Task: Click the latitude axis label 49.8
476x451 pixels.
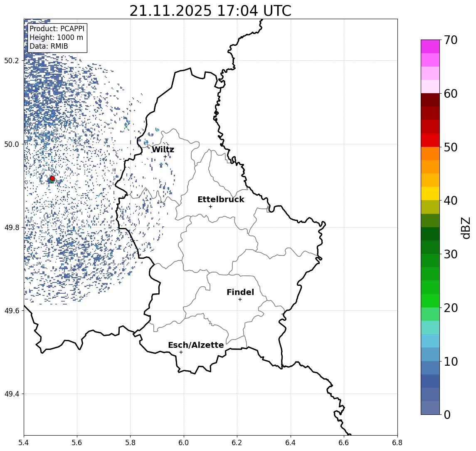Action: point(11,228)
